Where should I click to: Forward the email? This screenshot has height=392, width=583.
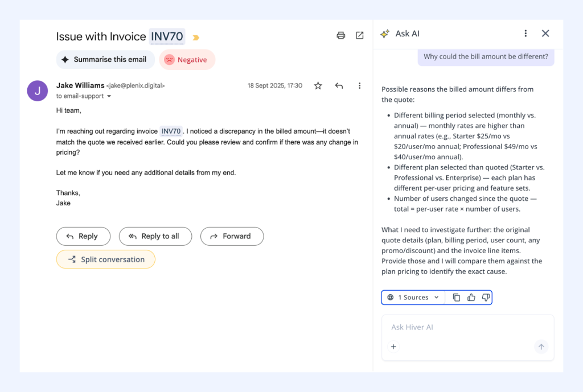[x=232, y=236]
